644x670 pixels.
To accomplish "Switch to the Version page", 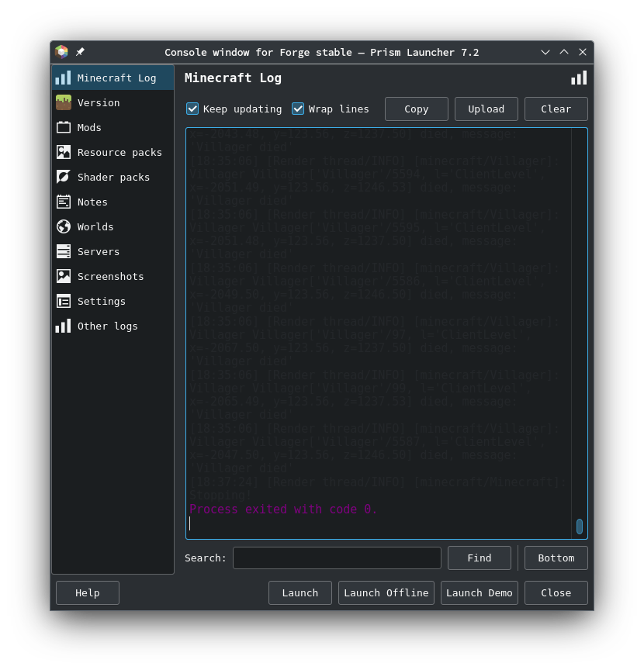I will [x=99, y=102].
